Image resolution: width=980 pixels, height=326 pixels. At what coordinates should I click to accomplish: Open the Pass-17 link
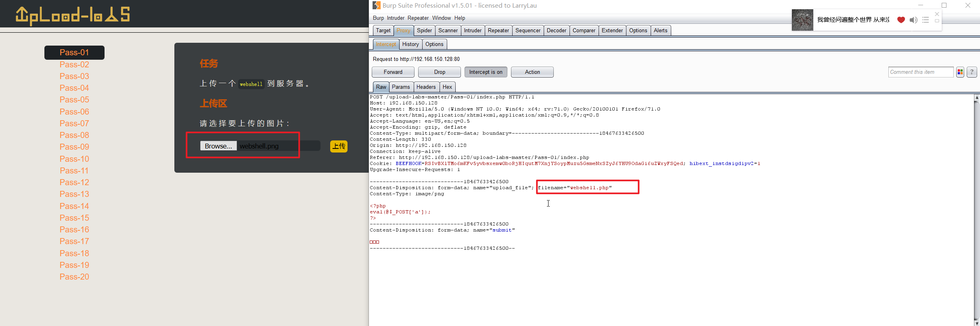pyautogui.click(x=74, y=241)
